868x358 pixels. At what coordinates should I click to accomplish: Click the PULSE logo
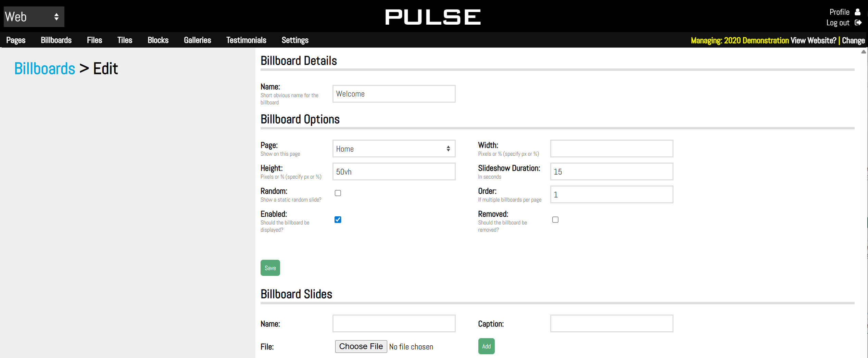433,17
